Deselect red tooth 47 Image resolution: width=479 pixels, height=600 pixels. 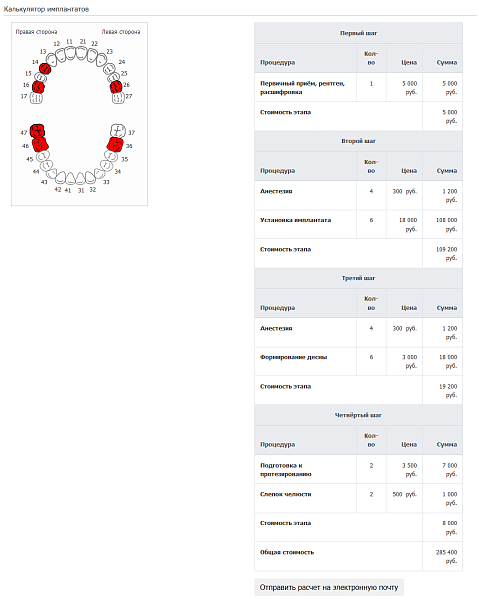[37, 131]
